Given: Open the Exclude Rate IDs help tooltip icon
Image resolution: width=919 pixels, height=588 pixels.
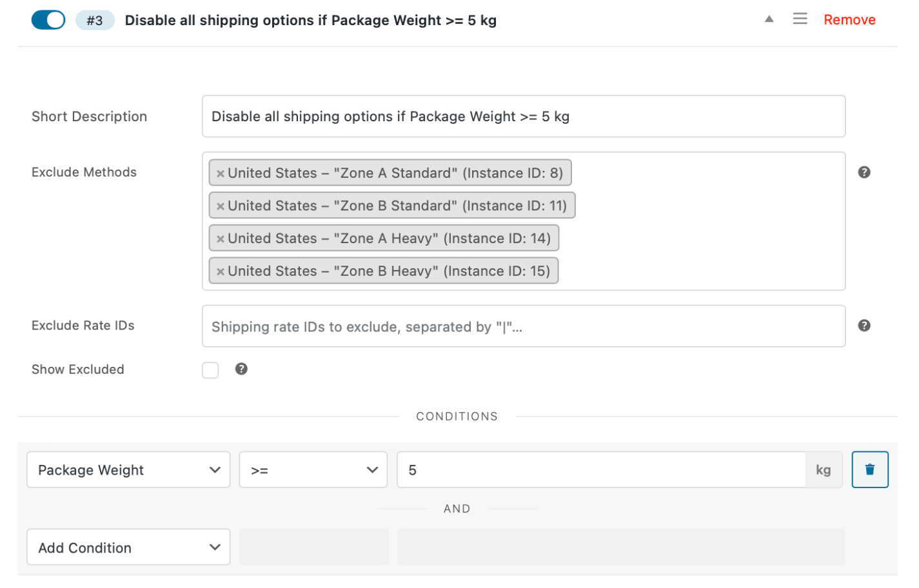Looking at the screenshot, I should click(x=865, y=326).
